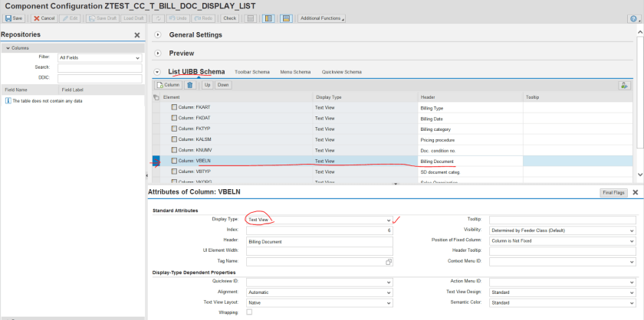Close the Repositories panel
This screenshot has width=644, height=320.
[137, 35]
